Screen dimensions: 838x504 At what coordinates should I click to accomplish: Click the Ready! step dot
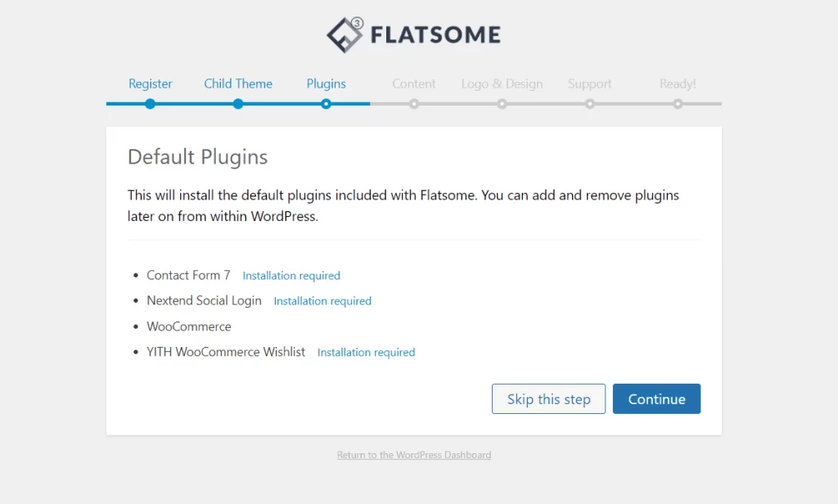coord(678,104)
